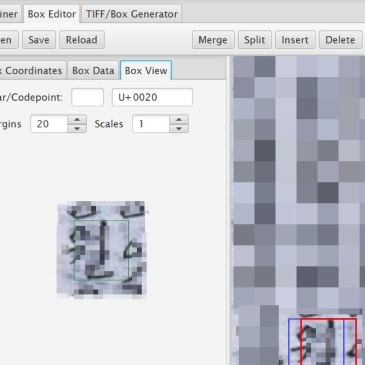Click the Reload button

point(82,40)
